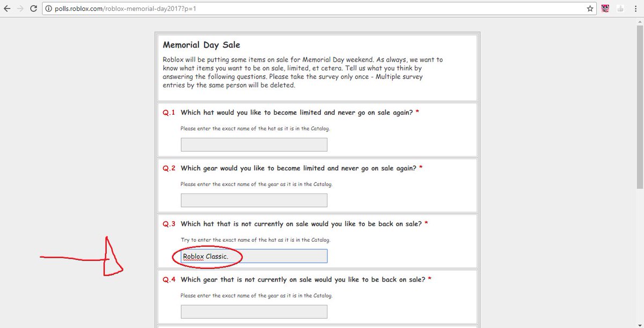Click Q.3 hint 'Try to enter the exact name'

pos(255,240)
